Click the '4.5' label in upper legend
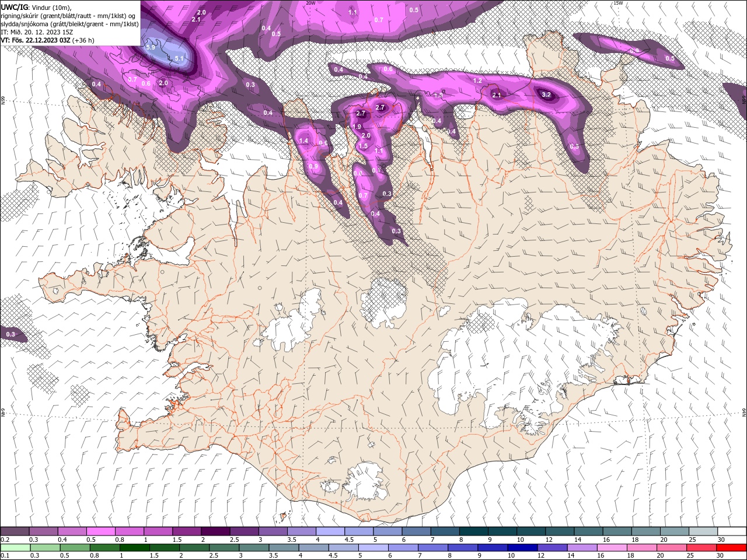Screen dimensions: 747x560 coord(349,540)
